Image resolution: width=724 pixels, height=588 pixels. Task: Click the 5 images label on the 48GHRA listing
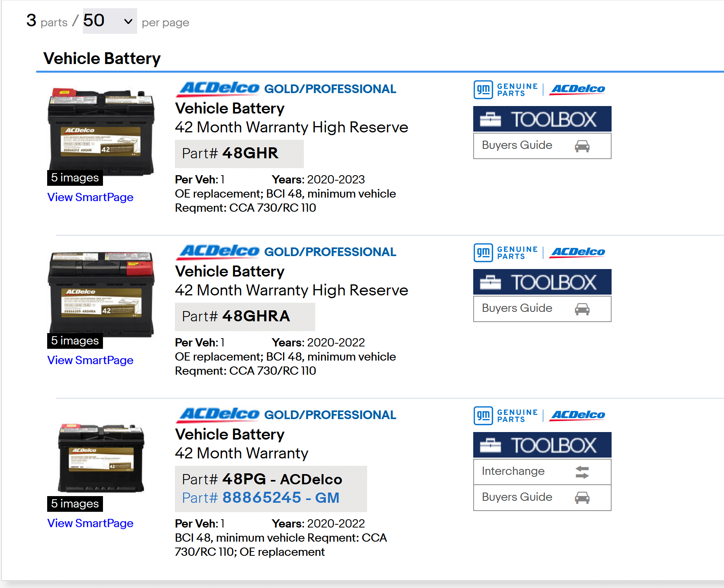(x=74, y=341)
